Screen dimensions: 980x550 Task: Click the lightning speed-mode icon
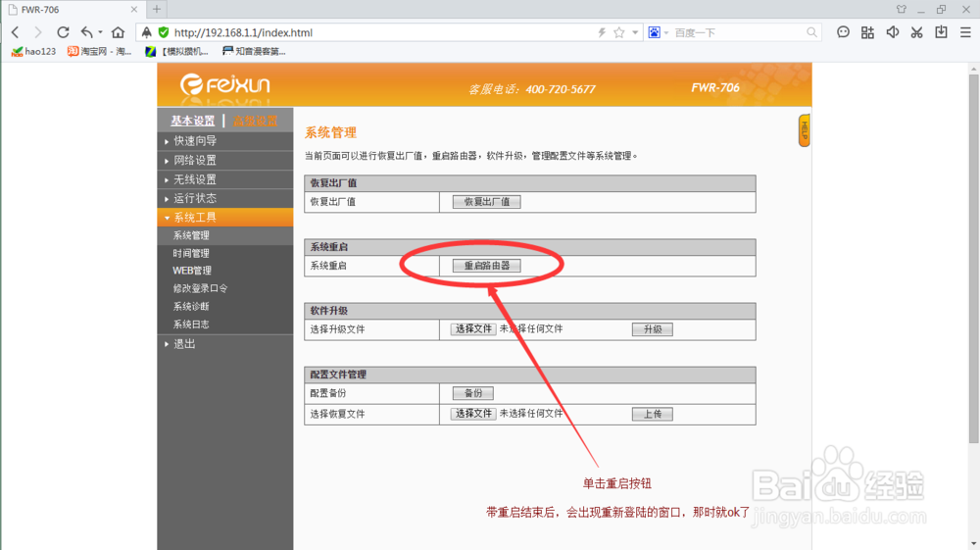click(602, 32)
